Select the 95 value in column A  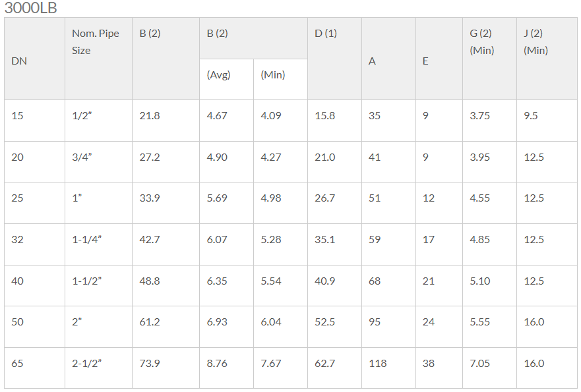coord(388,327)
